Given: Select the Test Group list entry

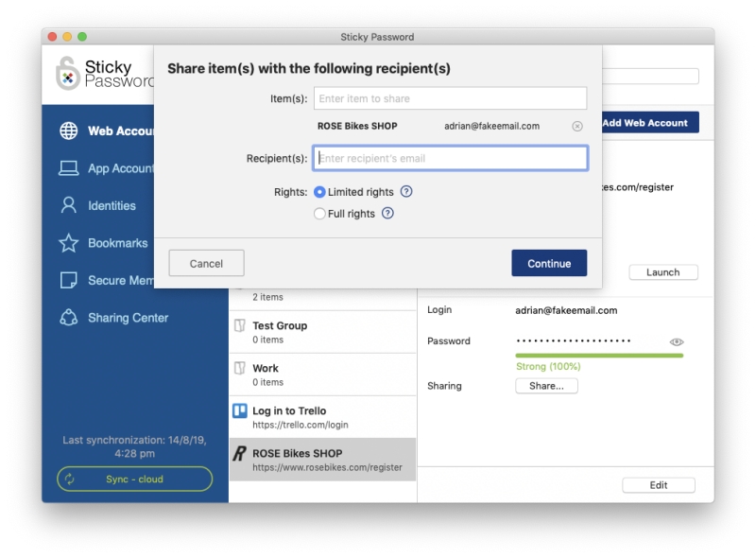Looking at the screenshot, I should [322, 332].
